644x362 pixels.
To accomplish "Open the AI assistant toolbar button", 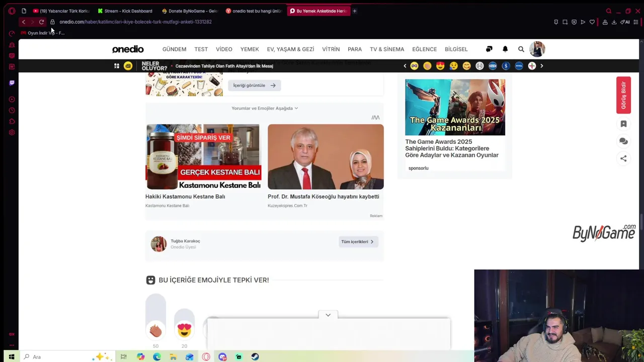I will click(x=625, y=22).
